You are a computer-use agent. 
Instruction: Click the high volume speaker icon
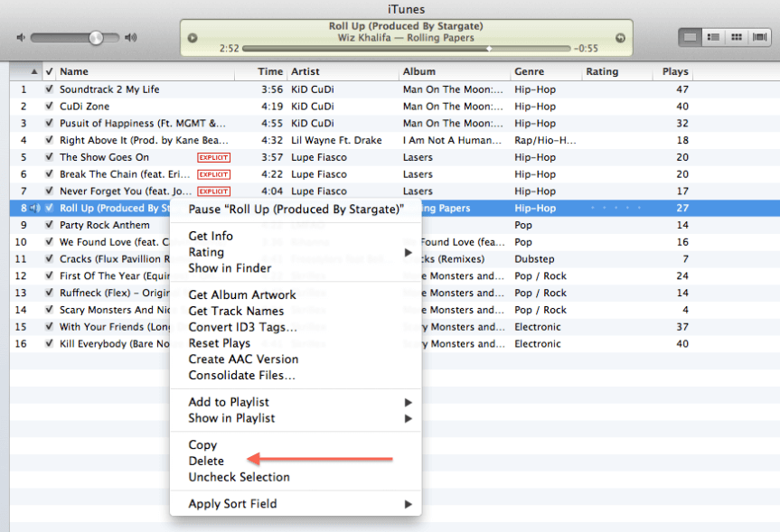[131, 37]
